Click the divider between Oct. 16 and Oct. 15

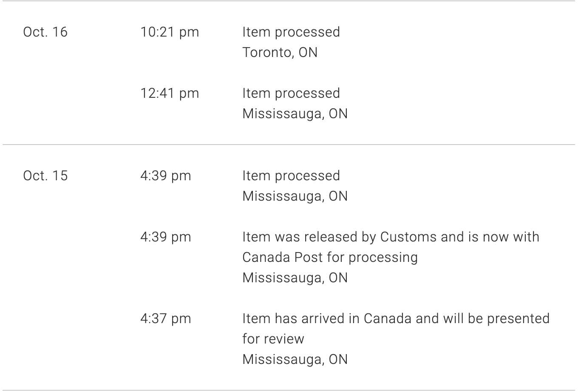(x=289, y=145)
